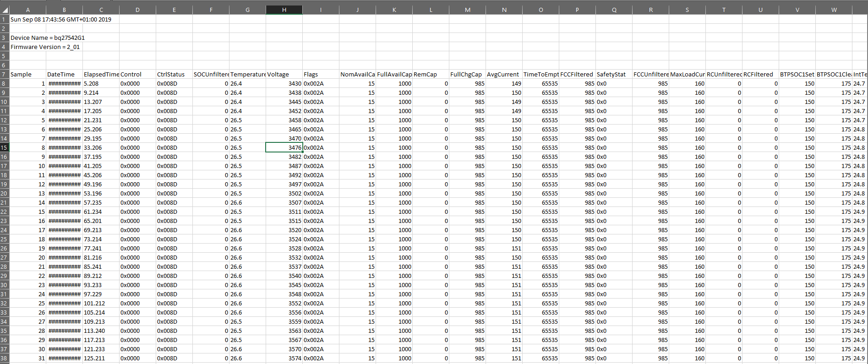The height and width of the screenshot is (364, 868).
Task: Click the 'Firmware Version = 2_01' cell
Action: (x=45, y=47)
